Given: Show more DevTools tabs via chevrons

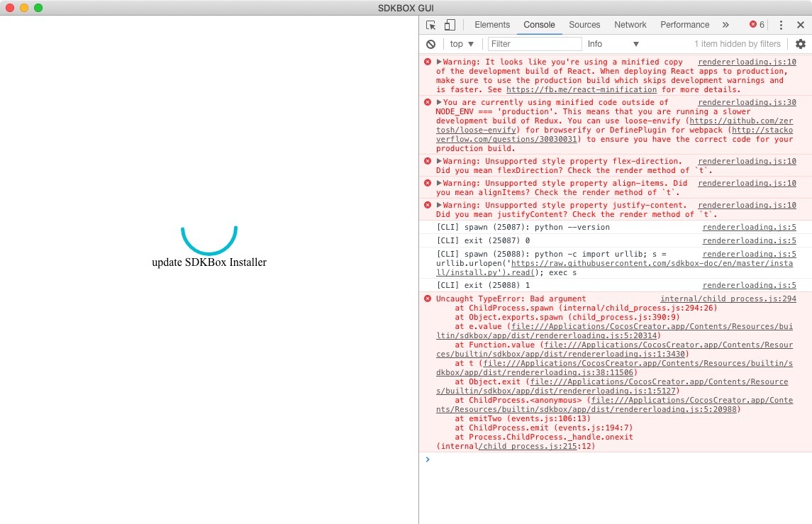Looking at the screenshot, I should point(725,25).
